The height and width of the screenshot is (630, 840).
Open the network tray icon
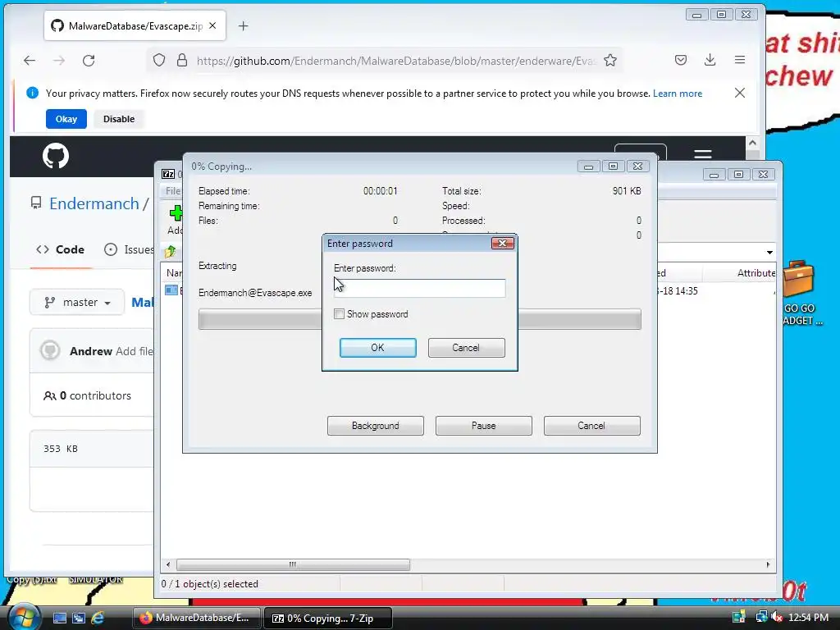[760, 618]
